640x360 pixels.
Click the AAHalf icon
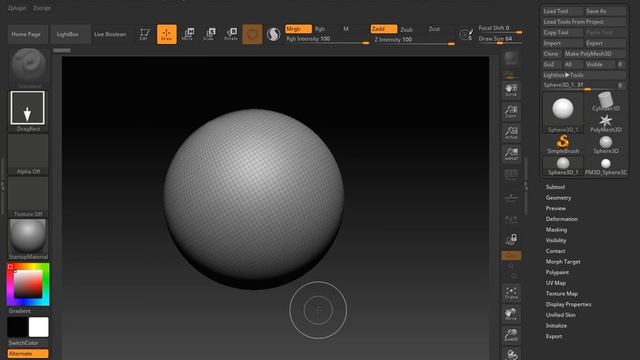[x=511, y=154]
